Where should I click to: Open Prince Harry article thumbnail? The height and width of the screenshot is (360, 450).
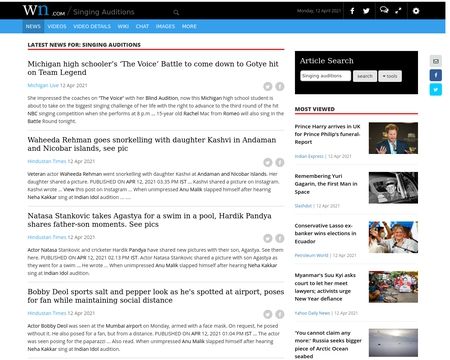click(x=393, y=138)
